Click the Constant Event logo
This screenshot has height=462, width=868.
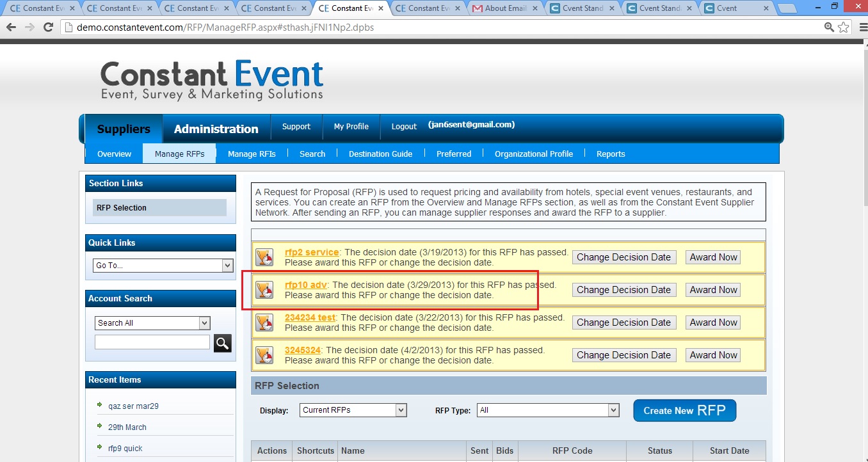coord(212,80)
